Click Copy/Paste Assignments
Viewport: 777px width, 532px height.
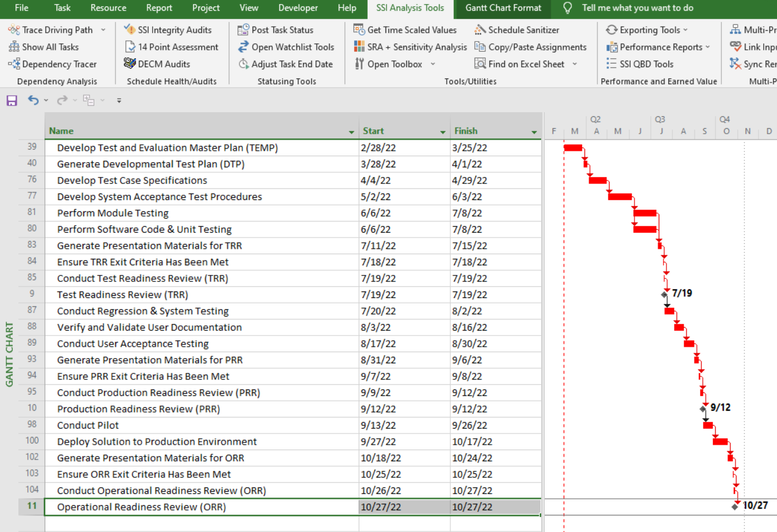pyautogui.click(x=530, y=47)
